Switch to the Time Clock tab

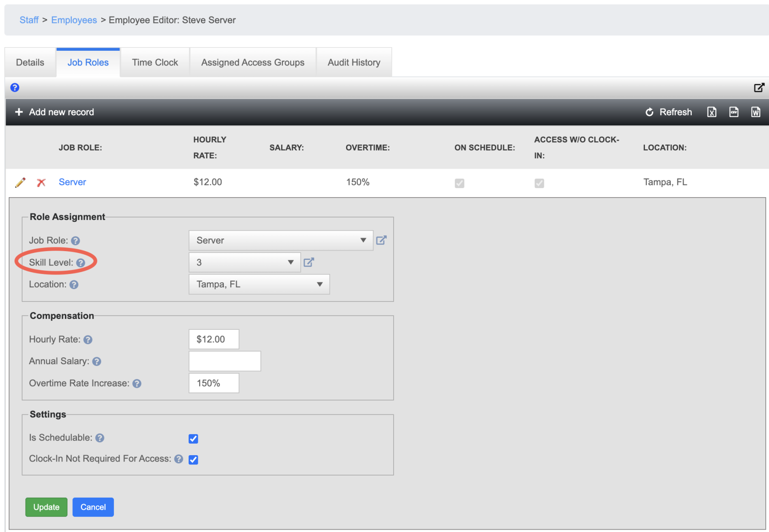pyautogui.click(x=155, y=63)
